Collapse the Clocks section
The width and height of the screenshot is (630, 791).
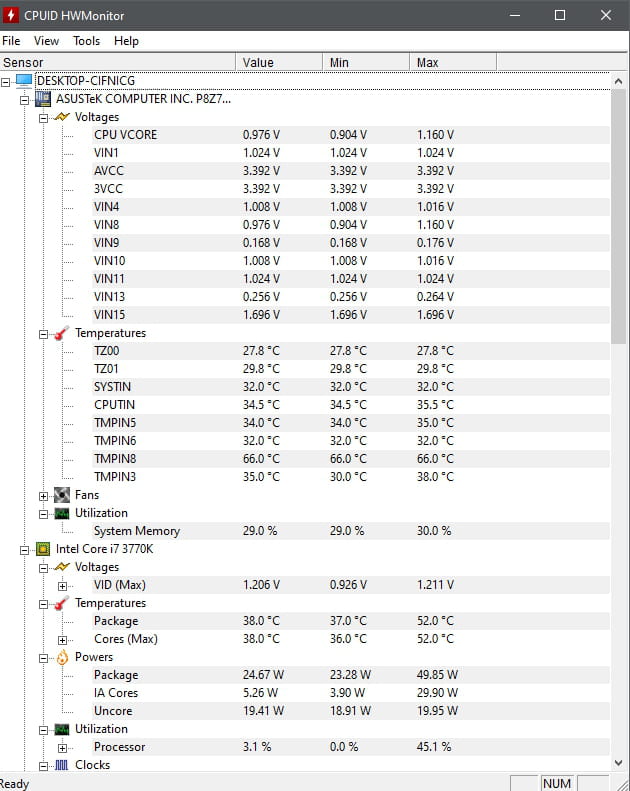[x=43, y=766]
